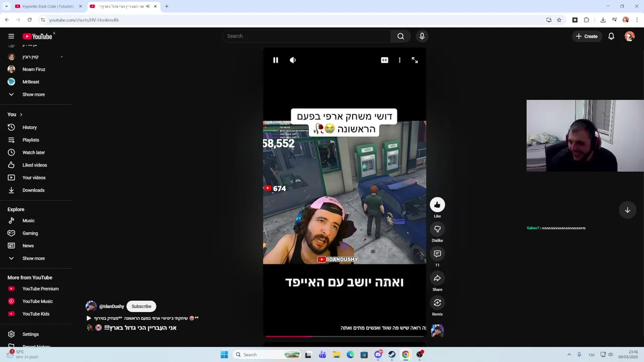Remix this Short
This screenshot has width=644, height=362.
(x=437, y=303)
